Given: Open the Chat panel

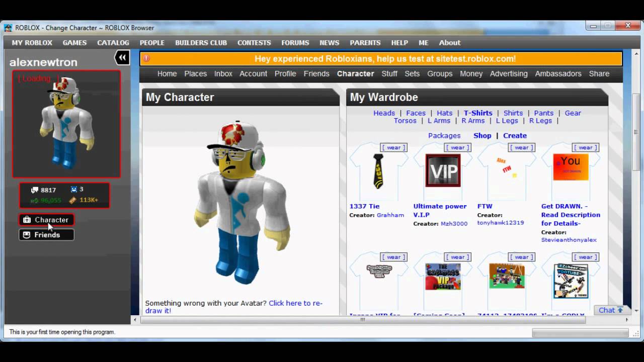Looking at the screenshot, I should (x=611, y=310).
